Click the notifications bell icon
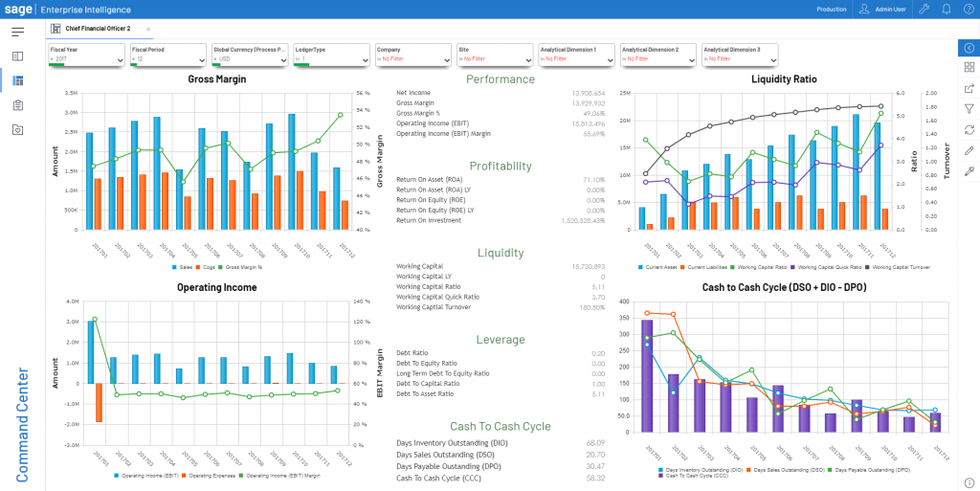 [946, 9]
